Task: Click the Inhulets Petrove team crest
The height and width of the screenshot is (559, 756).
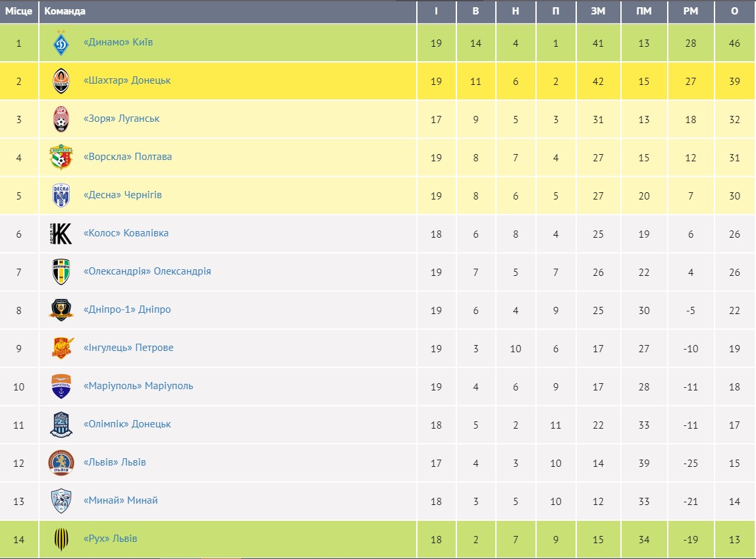Action: (x=61, y=348)
